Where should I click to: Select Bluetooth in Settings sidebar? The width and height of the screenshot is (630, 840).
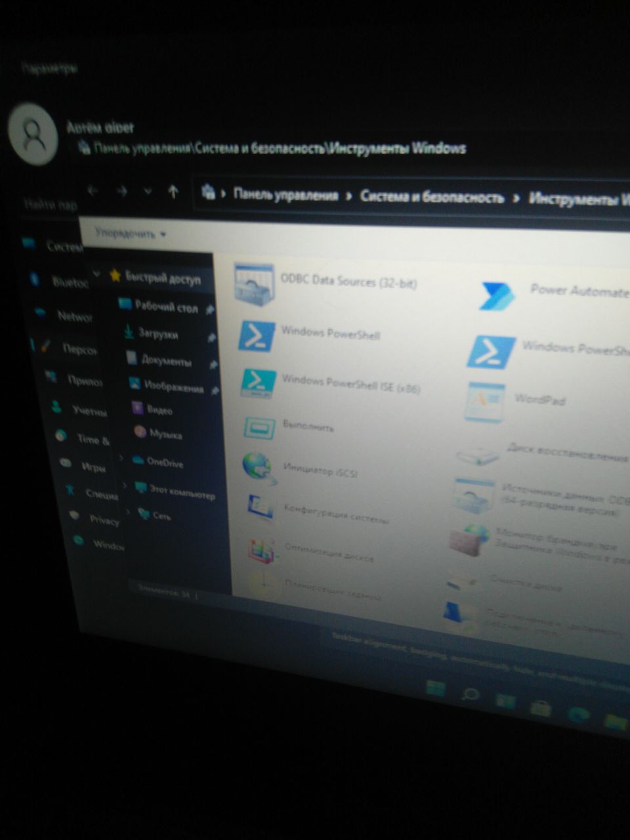coord(59,282)
